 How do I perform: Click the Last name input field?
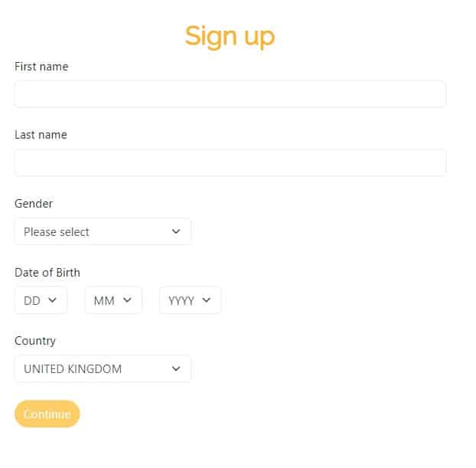230,162
